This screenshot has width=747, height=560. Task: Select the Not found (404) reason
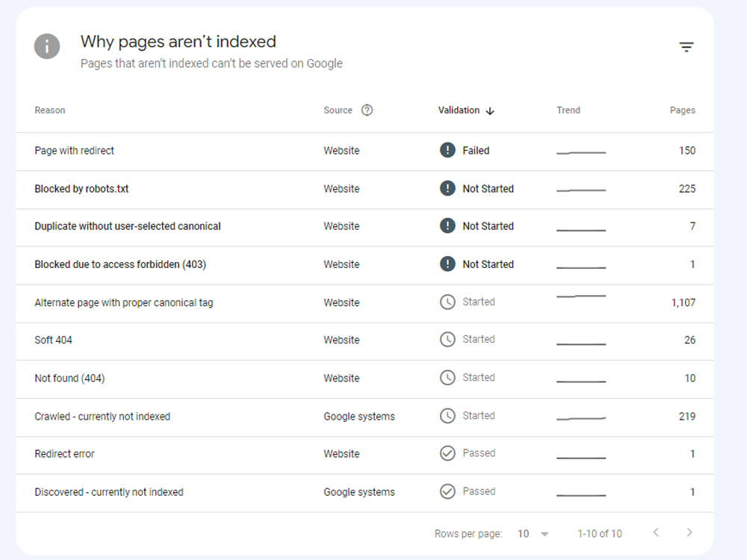coord(69,378)
